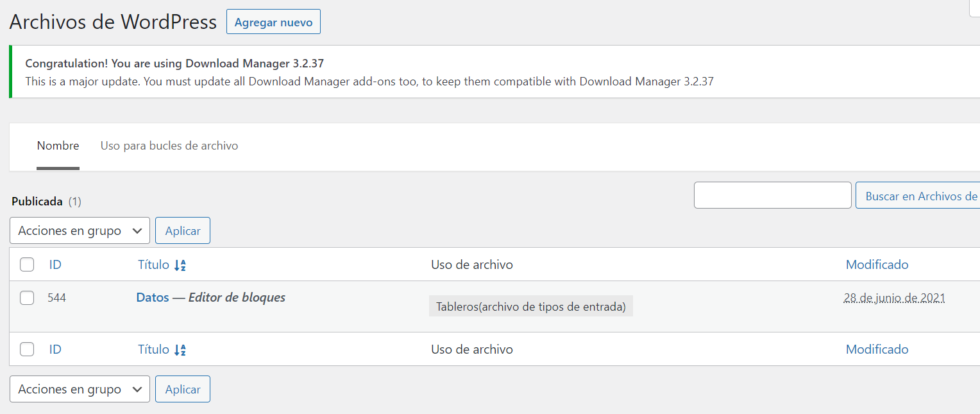The width and height of the screenshot is (980, 414).
Task: Open the Uso para bucles de archivo tab
Action: coord(169,146)
